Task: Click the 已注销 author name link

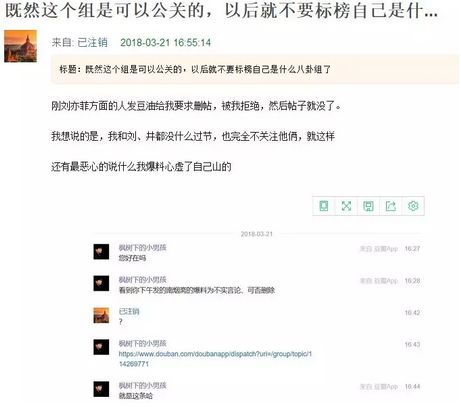Action: tap(92, 42)
